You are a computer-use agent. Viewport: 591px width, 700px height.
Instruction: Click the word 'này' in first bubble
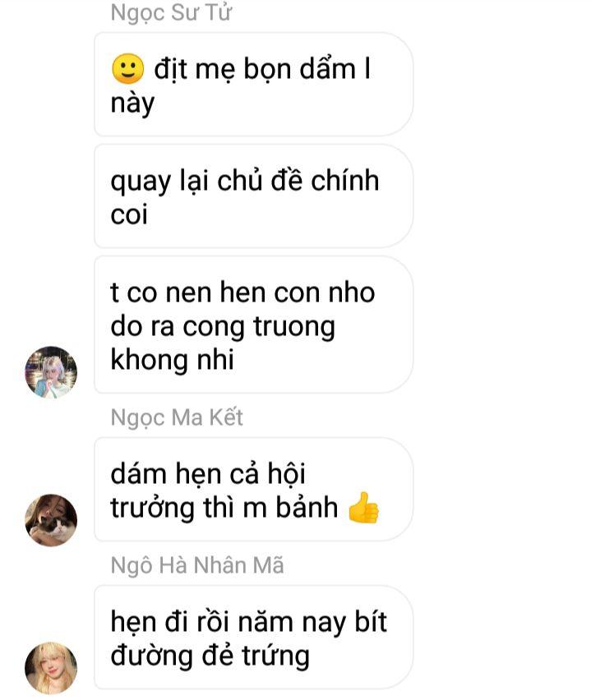132,104
